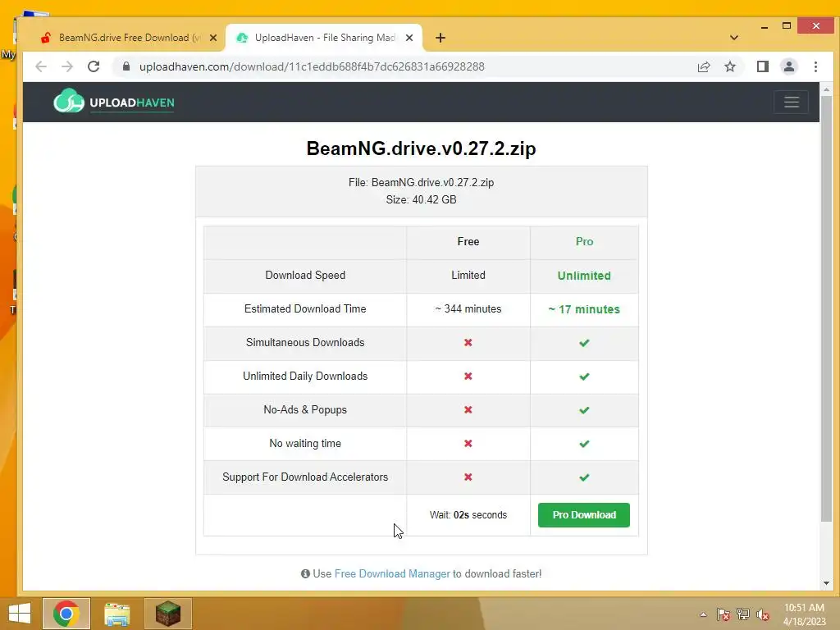Open the Free Download Manager link
This screenshot has height=630, width=840.
click(x=392, y=573)
